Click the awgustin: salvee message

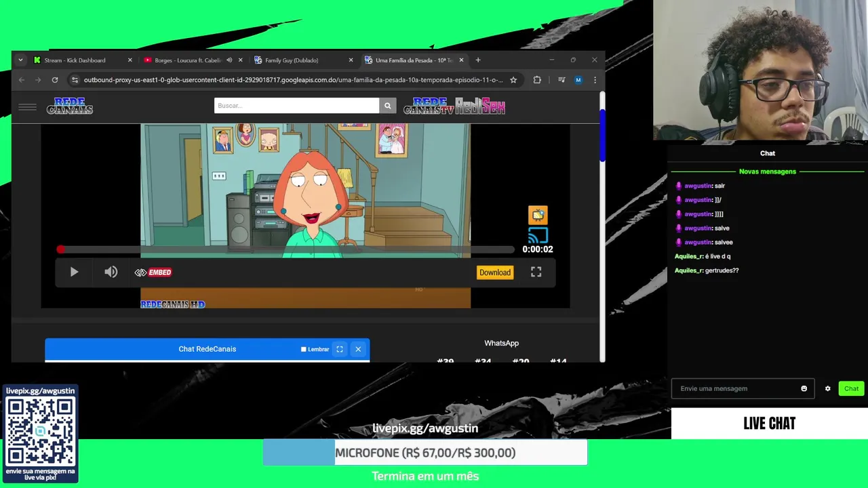click(x=704, y=243)
